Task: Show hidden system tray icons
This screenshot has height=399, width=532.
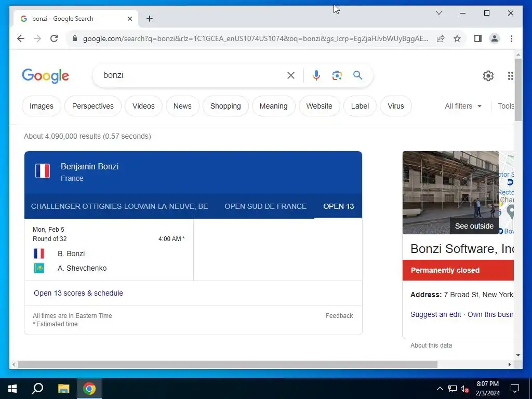Action: point(440,389)
